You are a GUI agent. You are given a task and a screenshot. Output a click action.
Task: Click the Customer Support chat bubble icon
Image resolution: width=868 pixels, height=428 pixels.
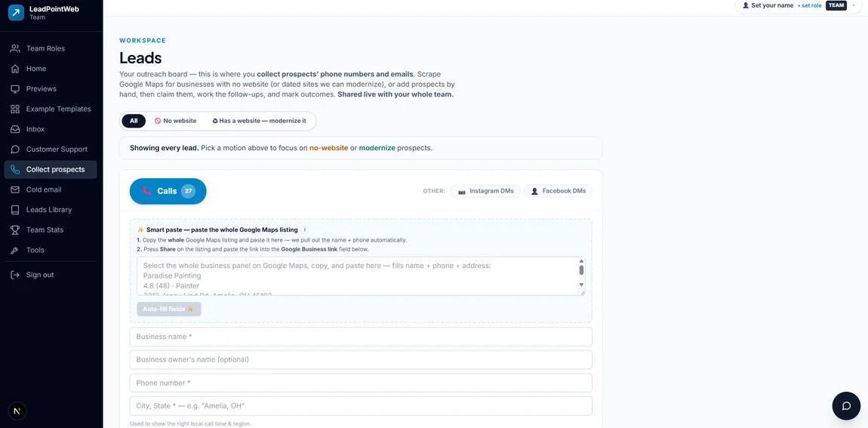click(x=16, y=149)
